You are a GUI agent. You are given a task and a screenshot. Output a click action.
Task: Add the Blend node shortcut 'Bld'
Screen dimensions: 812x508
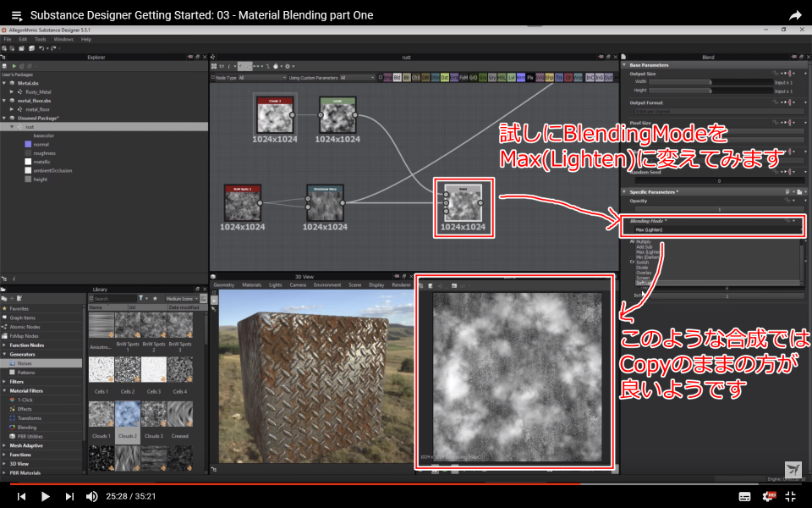(x=398, y=77)
